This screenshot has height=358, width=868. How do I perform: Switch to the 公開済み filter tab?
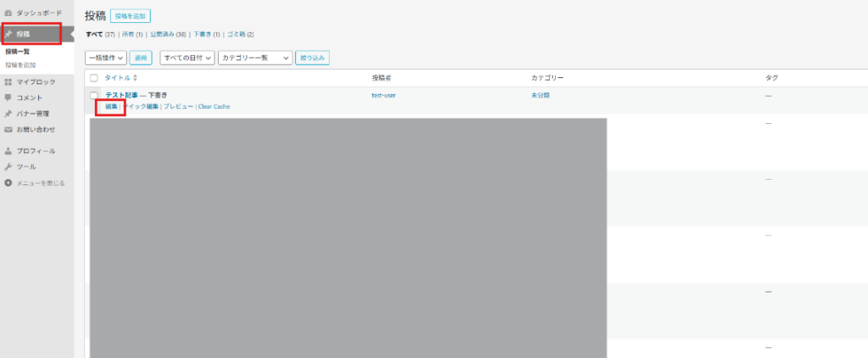coord(161,34)
